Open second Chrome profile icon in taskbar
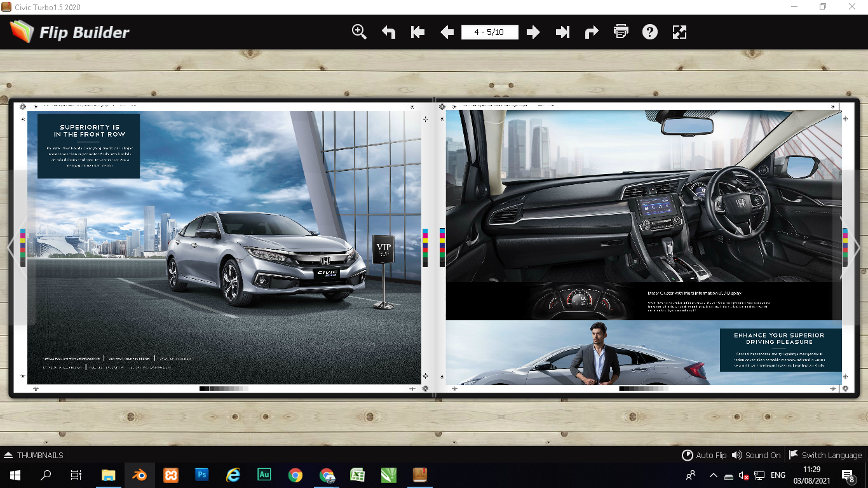868x488 pixels. pos(327,475)
